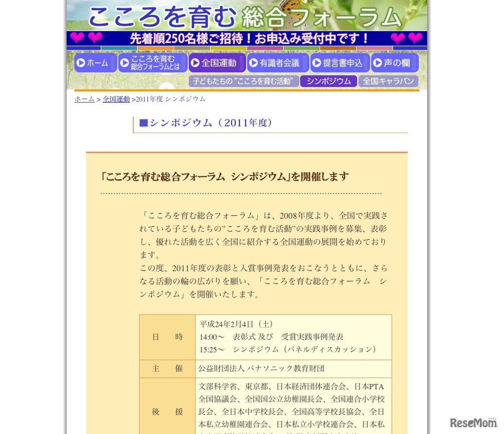Click play arrow icon on 全国運動 button
Image resolution: width=504 pixels, height=434 pixels.
195,63
